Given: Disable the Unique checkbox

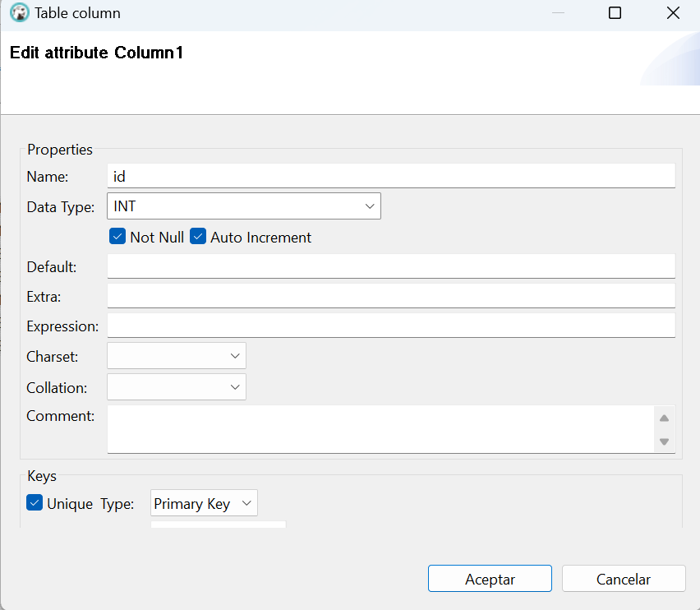Looking at the screenshot, I should point(35,502).
